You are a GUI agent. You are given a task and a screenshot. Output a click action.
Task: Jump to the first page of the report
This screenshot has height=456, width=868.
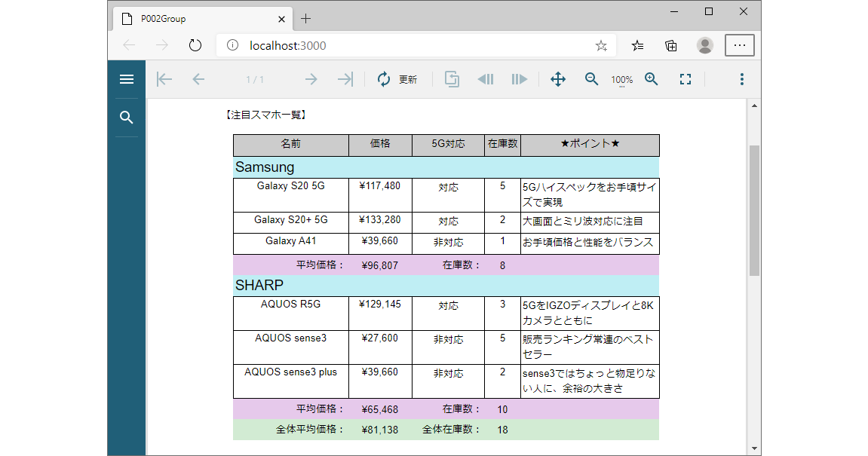[164, 78]
